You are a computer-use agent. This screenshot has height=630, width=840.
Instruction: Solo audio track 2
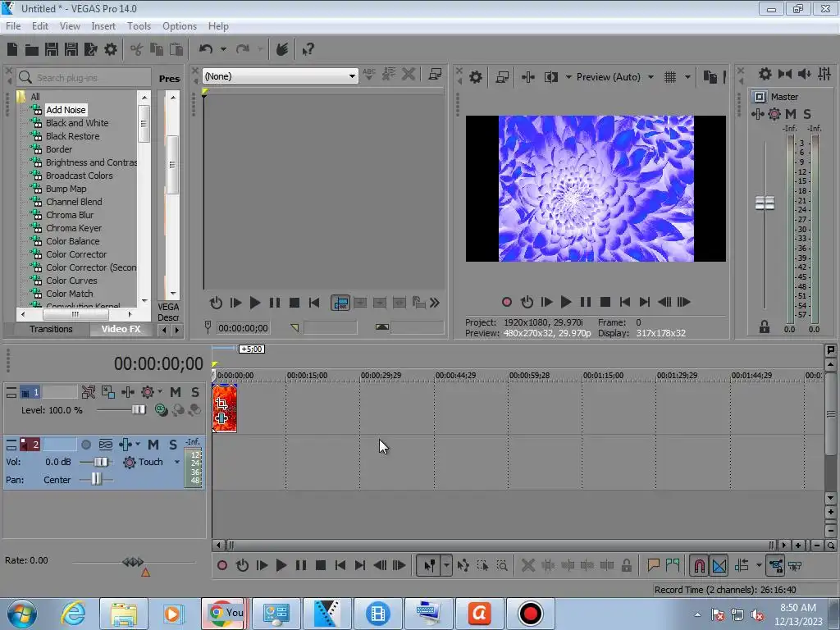coord(172,445)
